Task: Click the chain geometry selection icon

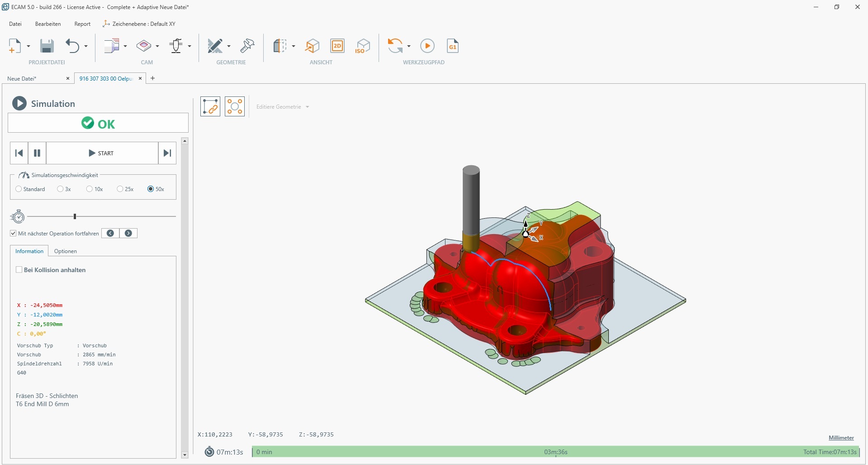Action: (x=210, y=107)
